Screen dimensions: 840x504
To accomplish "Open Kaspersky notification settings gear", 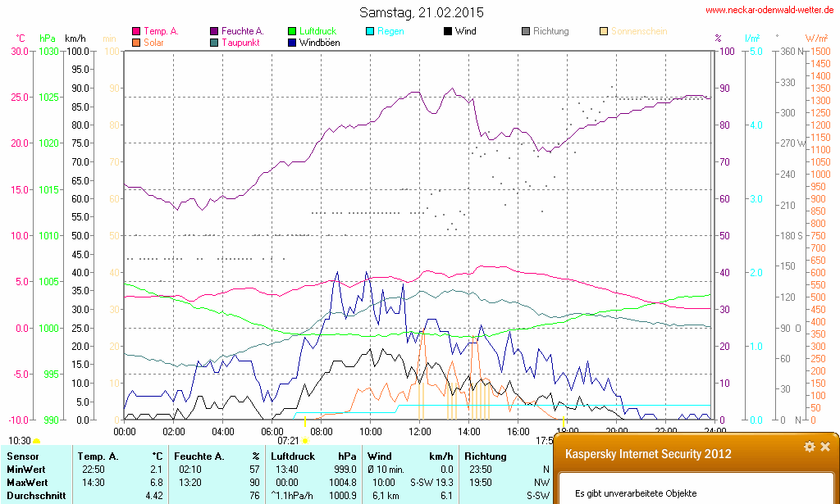I will pyautogui.click(x=809, y=447).
